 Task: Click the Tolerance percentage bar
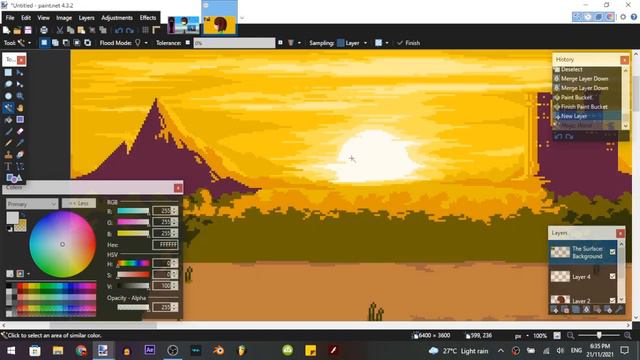click(234, 43)
